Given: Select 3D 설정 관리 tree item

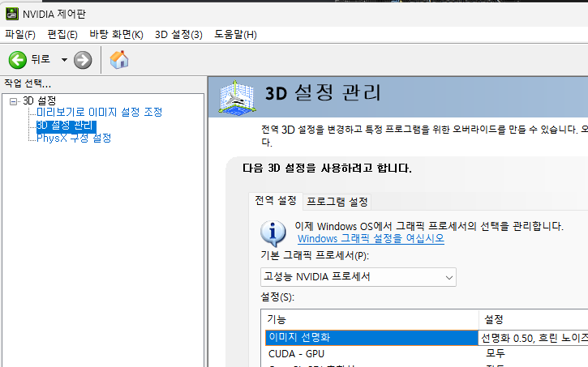Looking at the screenshot, I should point(67,126).
